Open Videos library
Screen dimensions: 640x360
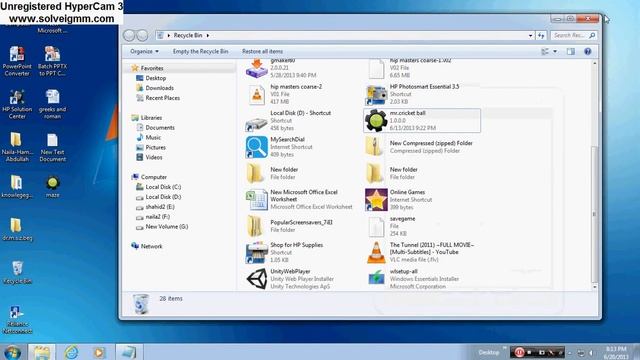point(154,157)
